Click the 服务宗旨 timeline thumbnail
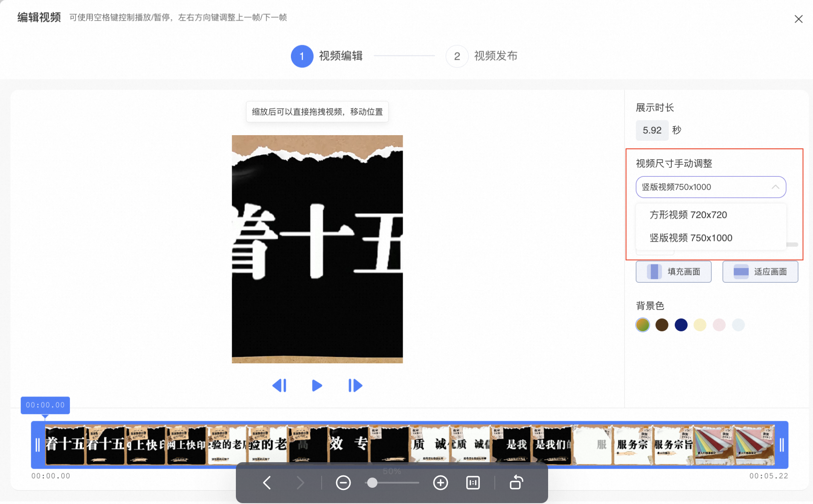 pyautogui.click(x=673, y=445)
